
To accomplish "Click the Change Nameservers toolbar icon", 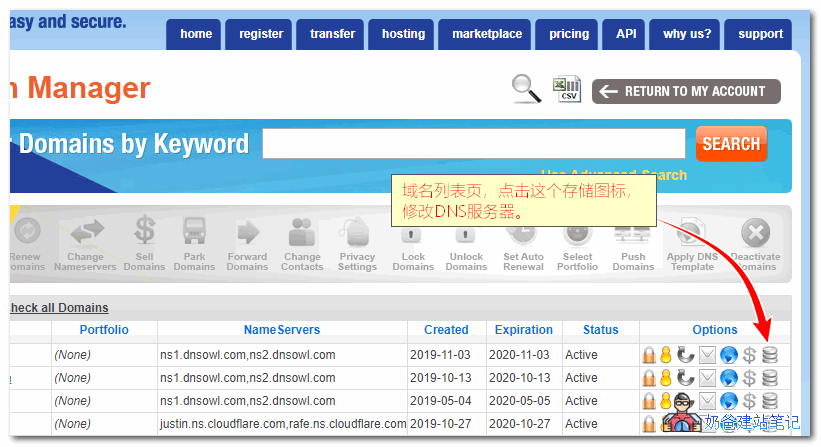I will tap(85, 242).
